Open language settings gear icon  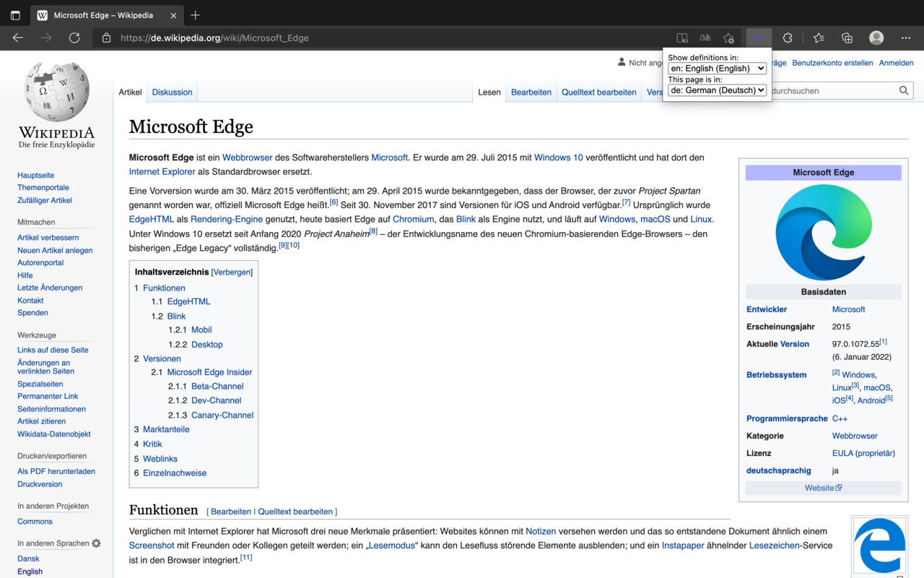[97, 543]
